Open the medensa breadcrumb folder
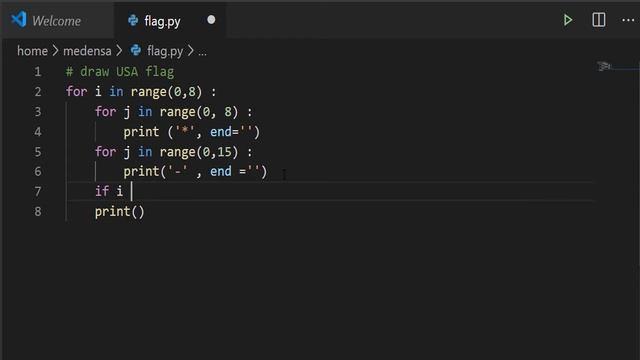The image size is (640, 360). pyautogui.click(x=87, y=51)
